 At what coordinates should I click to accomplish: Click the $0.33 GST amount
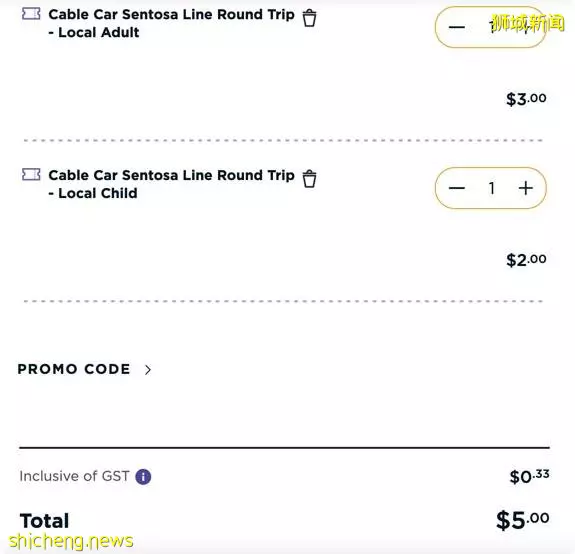point(529,476)
